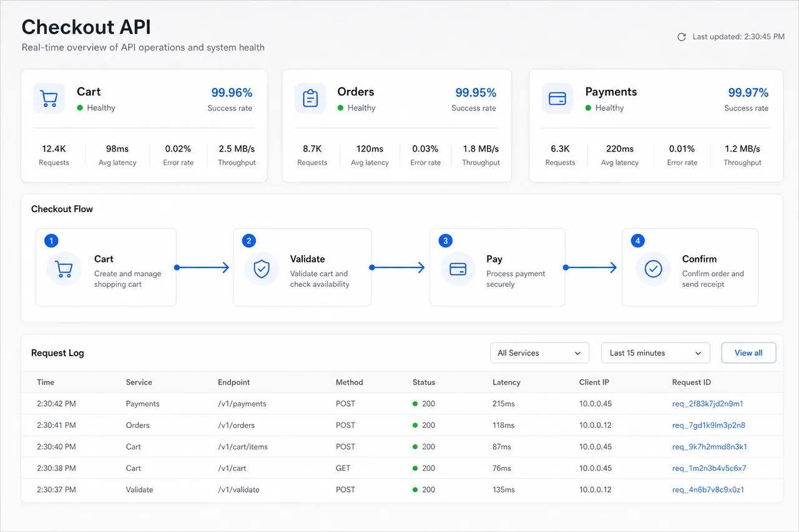Open the All Services dropdown
Screen dimensions: 799x532
(539, 353)
